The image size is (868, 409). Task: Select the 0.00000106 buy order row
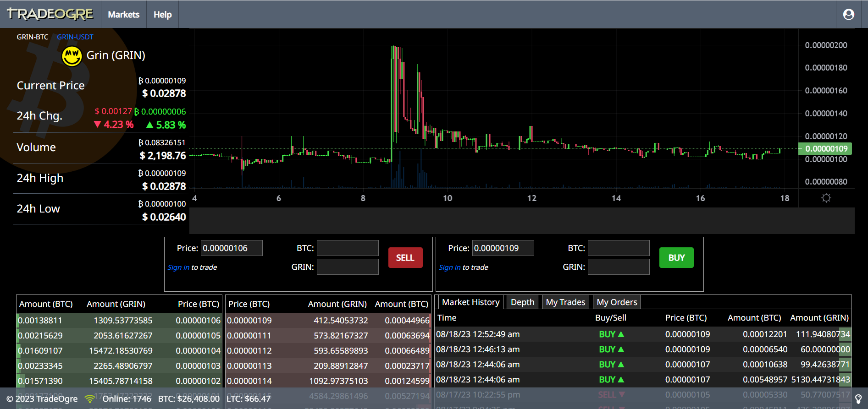point(119,321)
